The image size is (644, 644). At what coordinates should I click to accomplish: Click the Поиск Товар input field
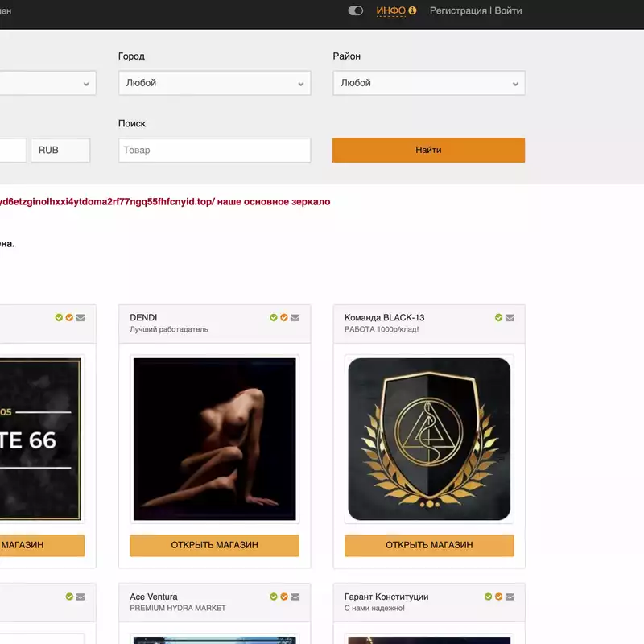214,151
